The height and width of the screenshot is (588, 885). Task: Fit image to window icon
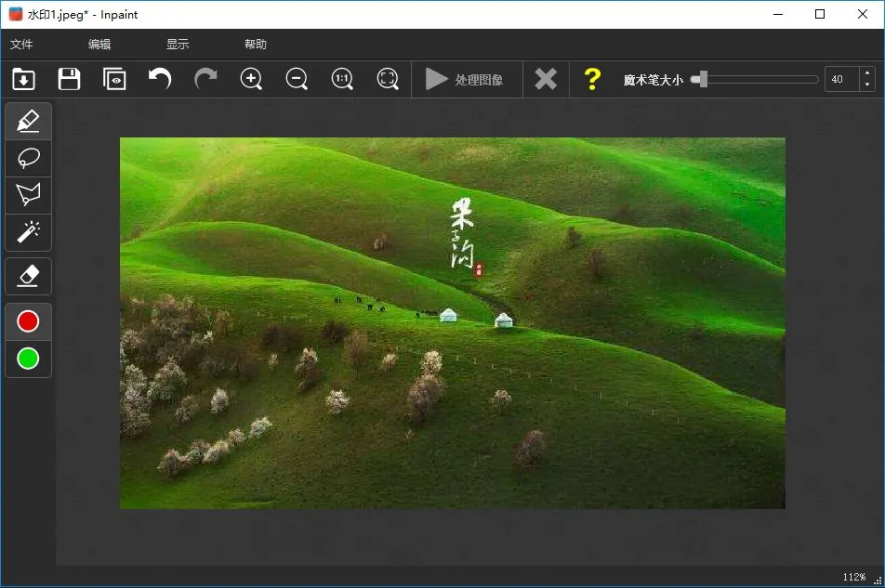point(388,79)
